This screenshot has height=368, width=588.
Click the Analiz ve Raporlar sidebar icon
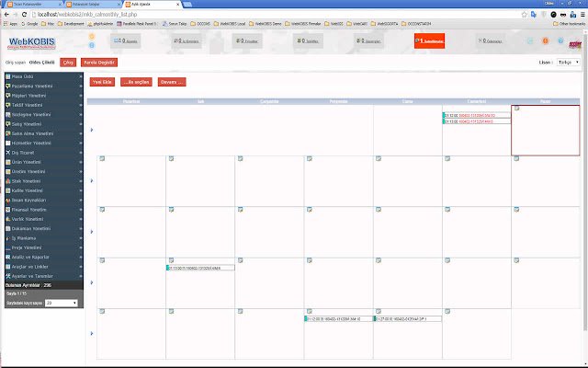8,258
